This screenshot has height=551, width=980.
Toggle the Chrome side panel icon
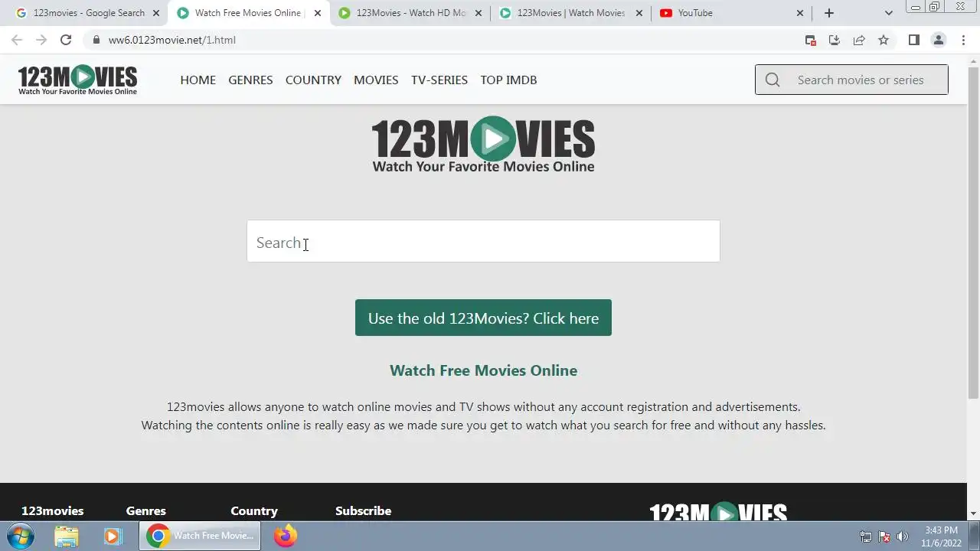coord(914,40)
